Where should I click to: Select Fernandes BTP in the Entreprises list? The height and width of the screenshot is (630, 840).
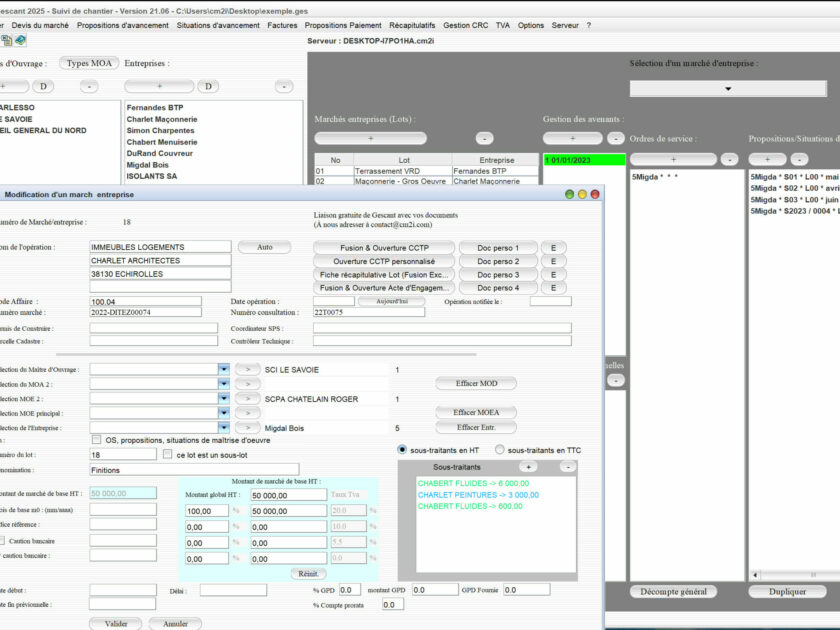(x=155, y=108)
